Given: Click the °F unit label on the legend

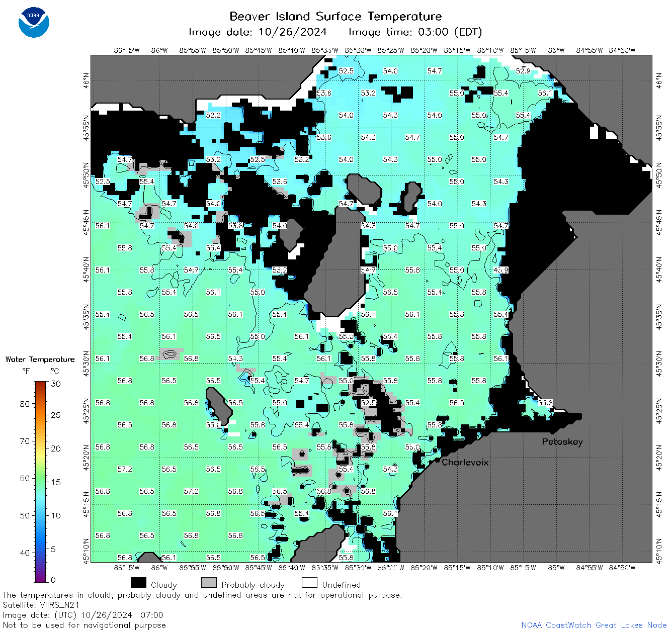Looking at the screenshot, I should (x=26, y=371).
